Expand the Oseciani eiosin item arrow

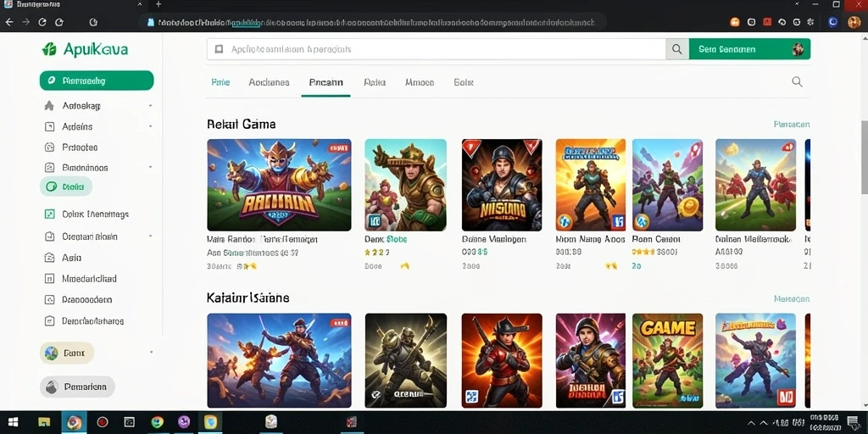point(151,236)
